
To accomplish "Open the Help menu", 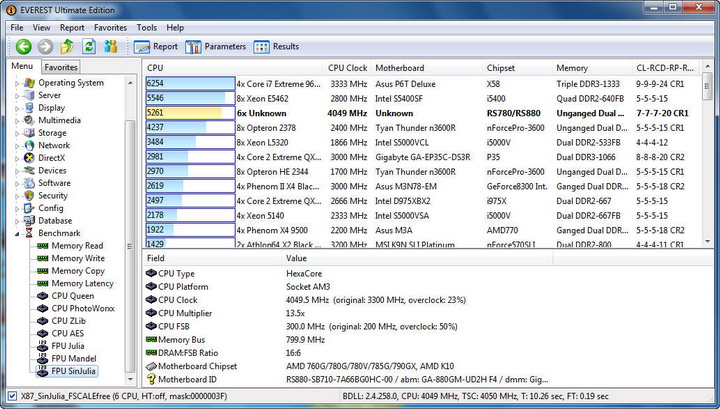I will (x=175, y=28).
